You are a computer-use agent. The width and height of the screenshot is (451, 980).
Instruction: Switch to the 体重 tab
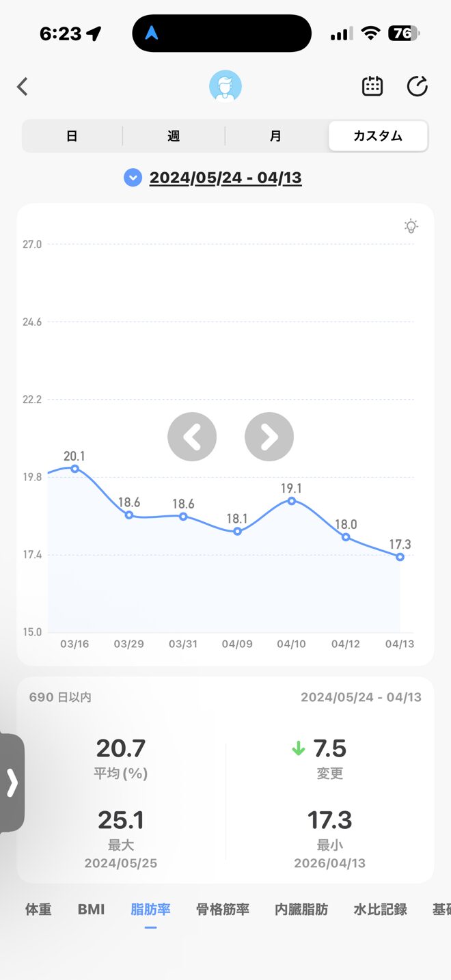[38, 909]
